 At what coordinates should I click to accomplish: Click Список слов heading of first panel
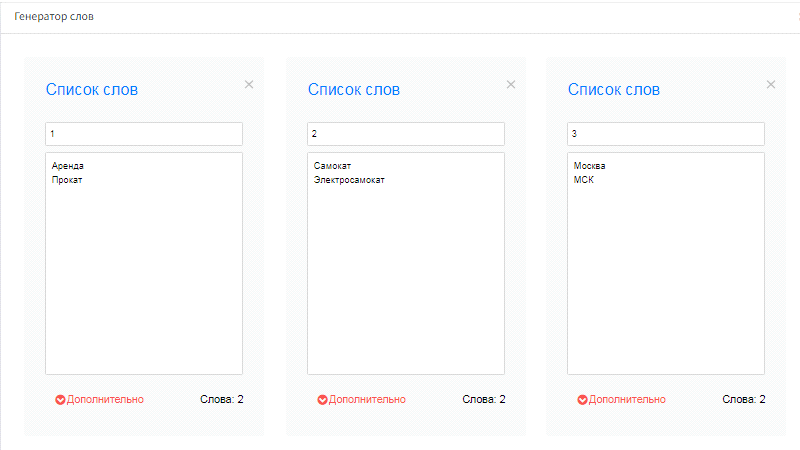point(92,90)
